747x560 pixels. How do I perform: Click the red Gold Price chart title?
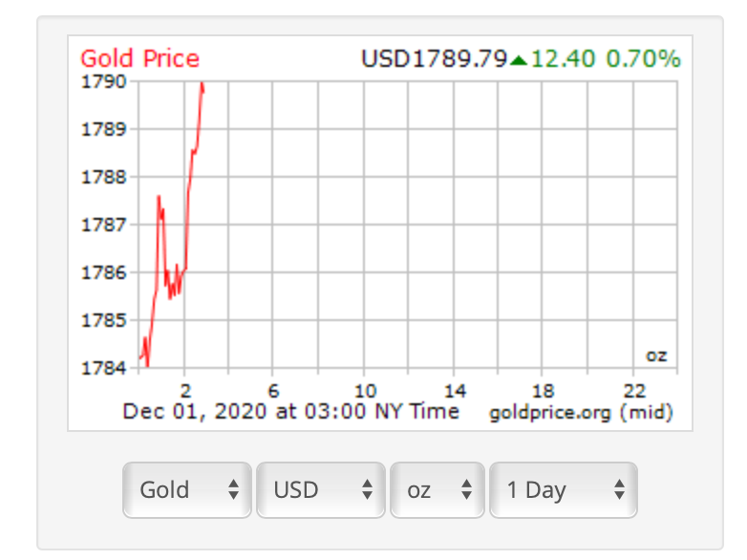click(x=139, y=58)
